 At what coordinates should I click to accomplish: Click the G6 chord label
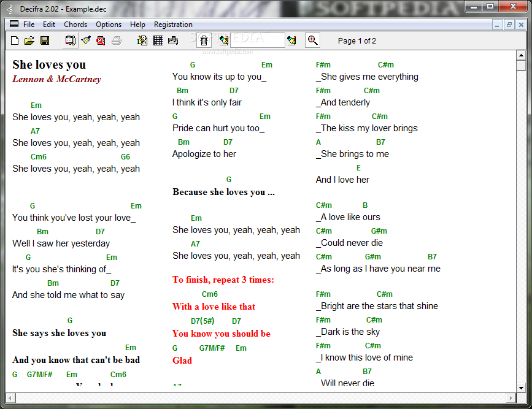pyautogui.click(x=125, y=157)
